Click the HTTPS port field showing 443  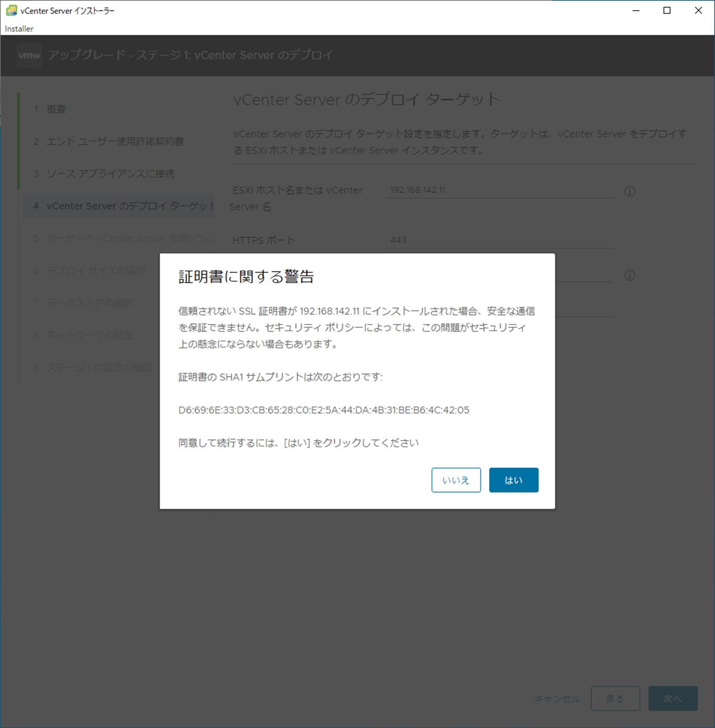[500, 240]
